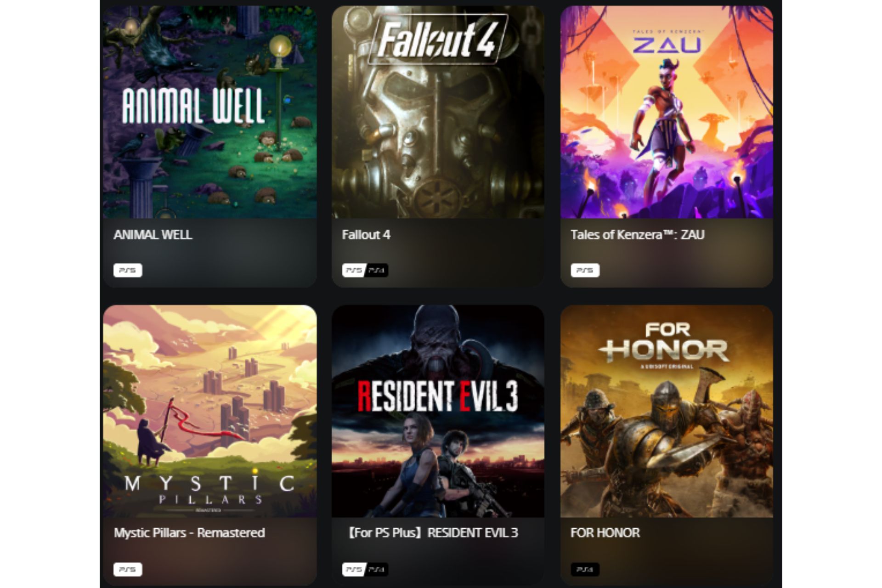882x588 pixels.
Task: Click the PS4 badge under RESIDENT EVIL 3
Action: (x=377, y=569)
